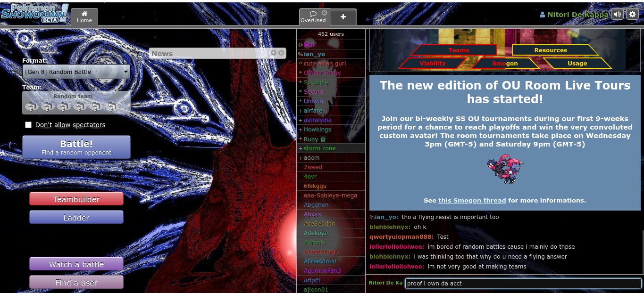The image size is (644, 293).
Task: Focus the chat message input box
Action: 523,283
